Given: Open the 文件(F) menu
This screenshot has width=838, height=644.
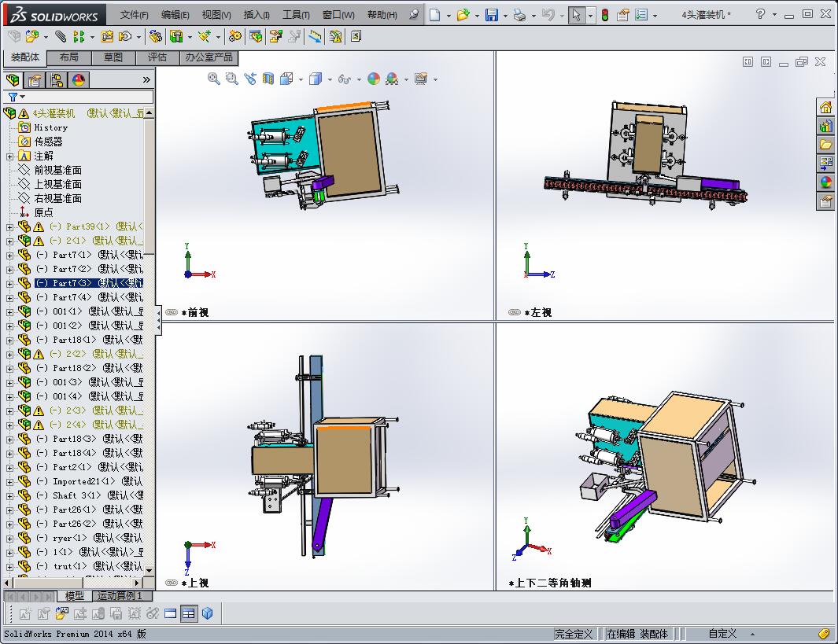Looking at the screenshot, I should pos(134,15).
